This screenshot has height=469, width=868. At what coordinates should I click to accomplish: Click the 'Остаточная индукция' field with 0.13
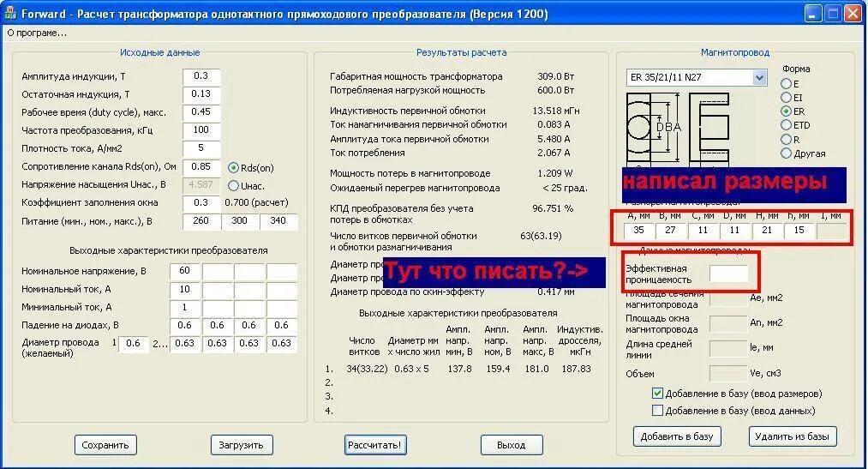[201, 94]
